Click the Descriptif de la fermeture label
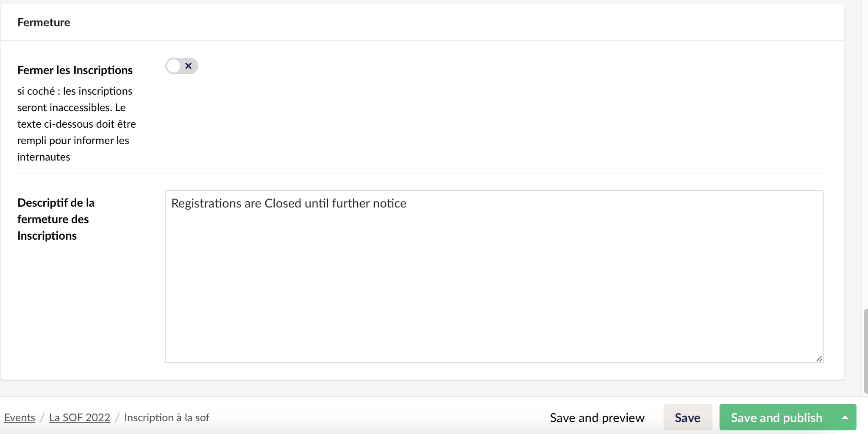This screenshot has height=434, width=868. [x=56, y=219]
